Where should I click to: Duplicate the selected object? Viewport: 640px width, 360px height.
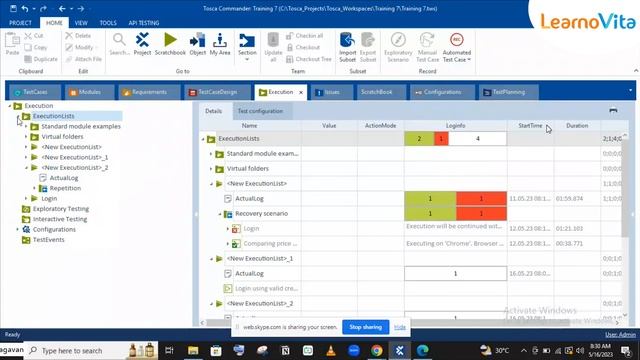41,59
